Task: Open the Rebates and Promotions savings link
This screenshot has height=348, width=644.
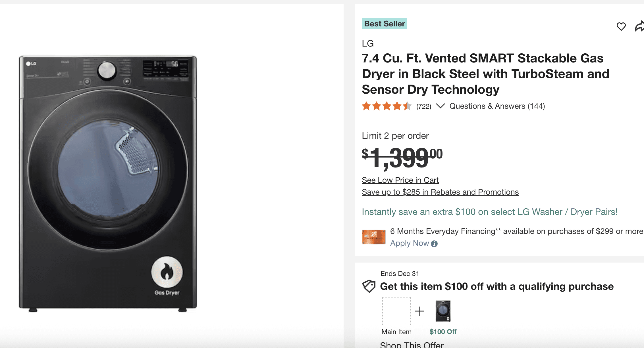Action: click(440, 192)
